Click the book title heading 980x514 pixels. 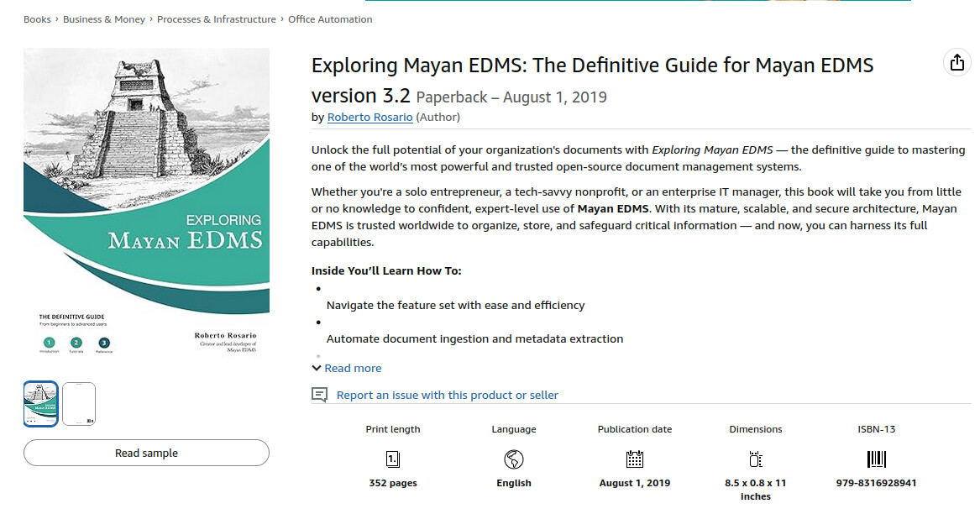point(593,81)
